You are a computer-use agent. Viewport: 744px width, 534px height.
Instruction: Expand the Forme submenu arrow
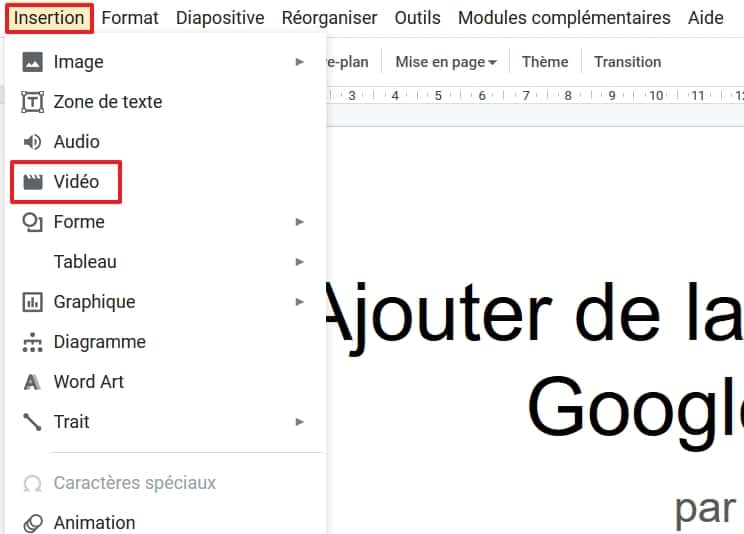pyautogui.click(x=299, y=222)
